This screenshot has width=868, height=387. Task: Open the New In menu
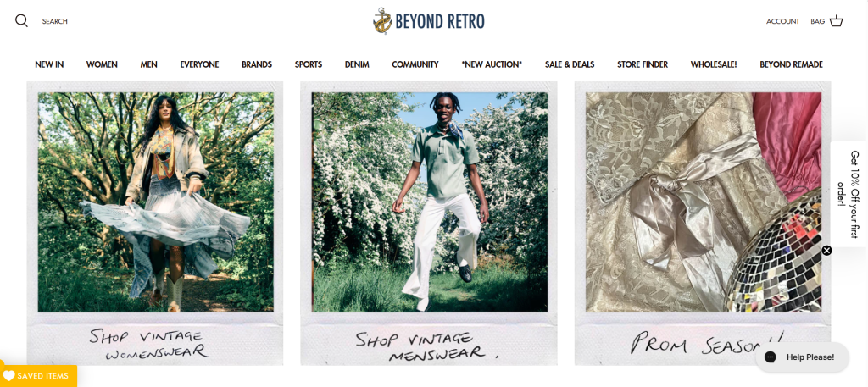tap(49, 64)
